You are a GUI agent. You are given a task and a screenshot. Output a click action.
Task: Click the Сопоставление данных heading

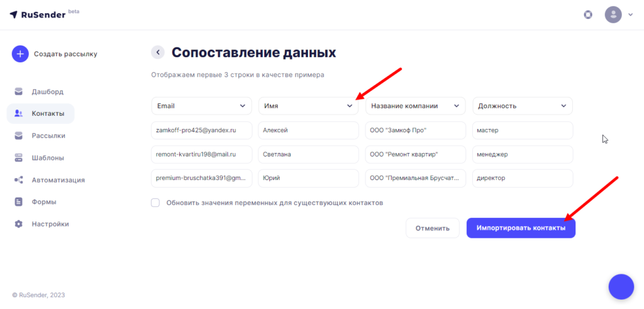[254, 53]
